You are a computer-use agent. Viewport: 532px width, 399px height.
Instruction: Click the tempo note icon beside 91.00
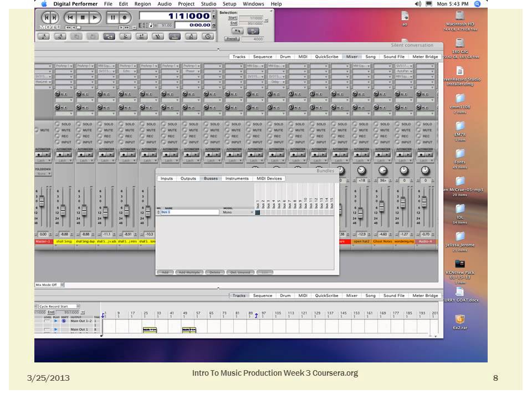(151, 25)
